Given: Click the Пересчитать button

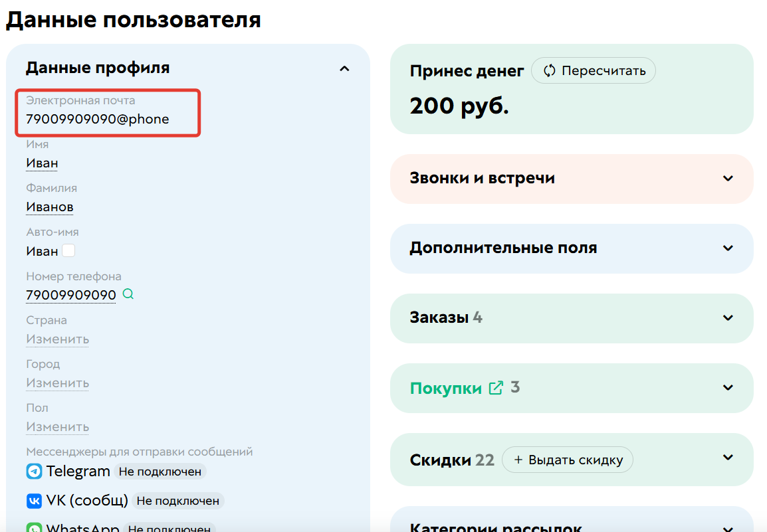Looking at the screenshot, I should pos(593,70).
